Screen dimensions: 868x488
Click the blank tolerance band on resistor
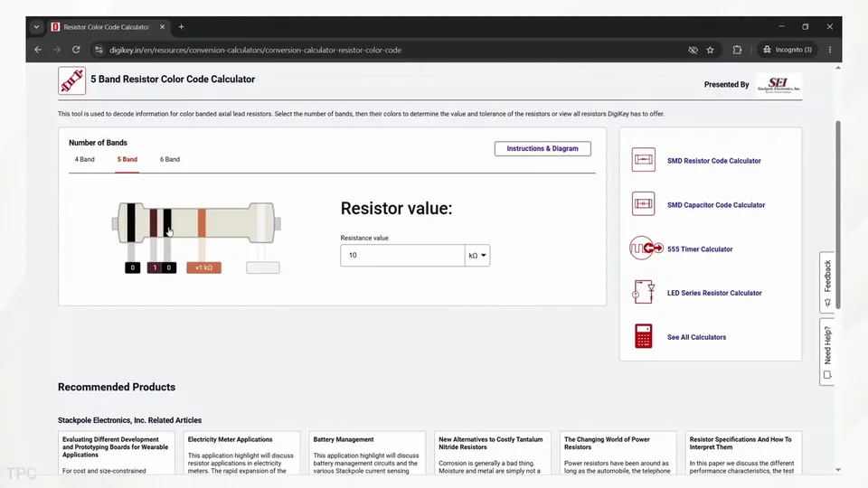pos(261,222)
